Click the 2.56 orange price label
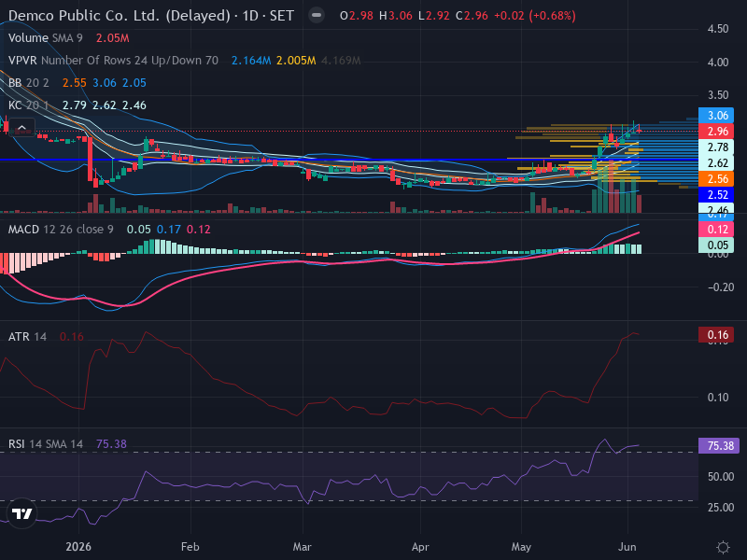The height and width of the screenshot is (560, 747). pyautogui.click(x=716, y=179)
